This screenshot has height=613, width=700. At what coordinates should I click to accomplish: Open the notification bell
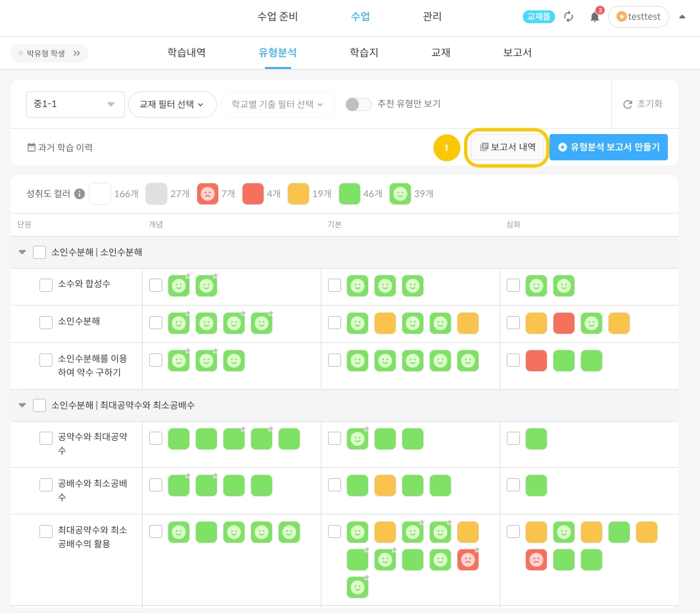coord(594,17)
